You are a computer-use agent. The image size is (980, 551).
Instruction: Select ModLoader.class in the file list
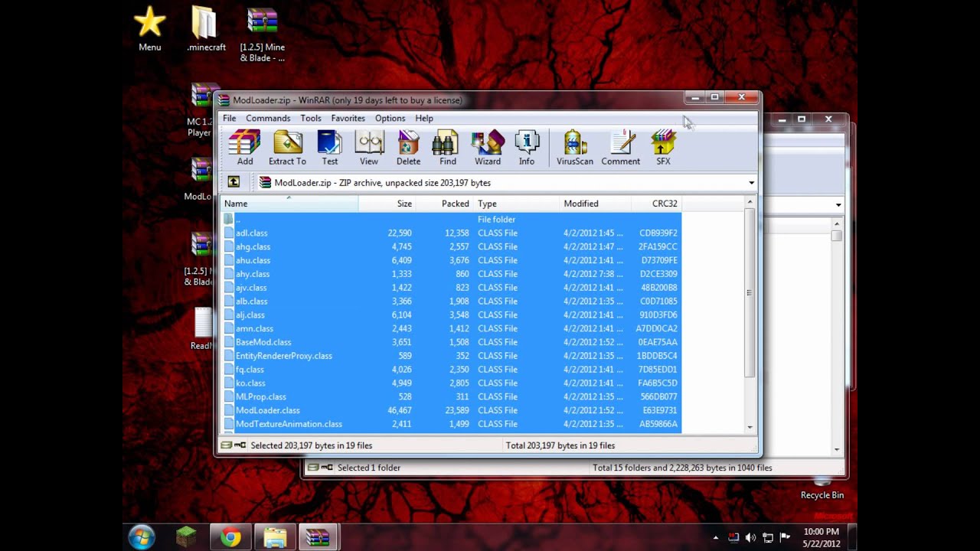pyautogui.click(x=451, y=411)
